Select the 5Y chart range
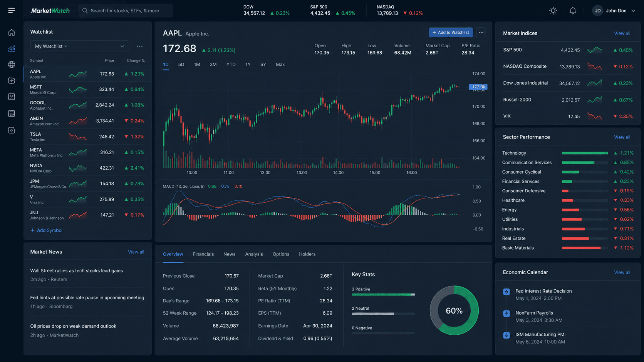Screen dimensions: 644x362 click(x=263, y=65)
